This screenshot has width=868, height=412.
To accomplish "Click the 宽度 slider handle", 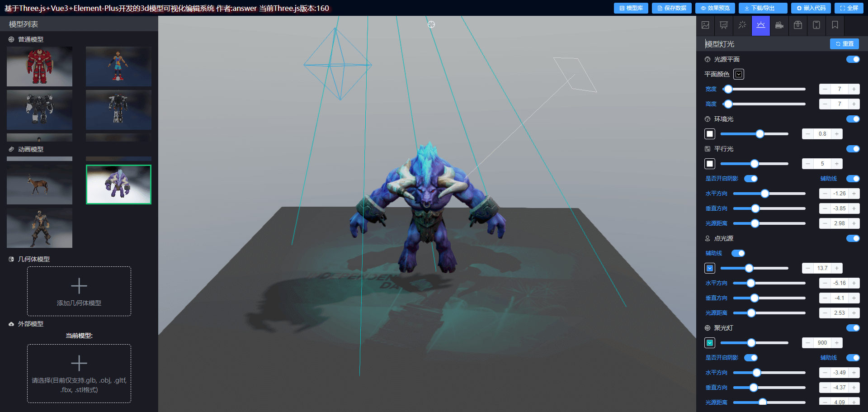I will [x=728, y=89].
